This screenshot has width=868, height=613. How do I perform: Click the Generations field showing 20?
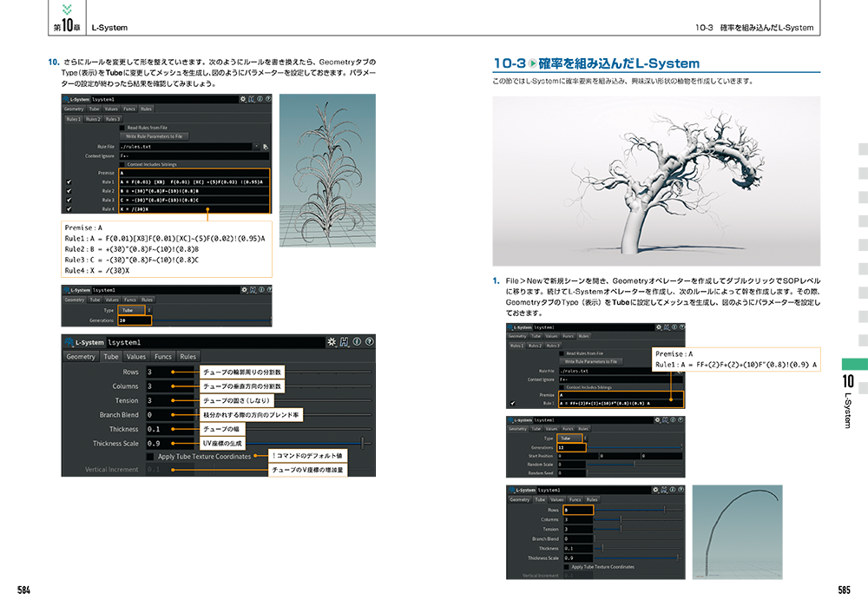tap(134, 320)
